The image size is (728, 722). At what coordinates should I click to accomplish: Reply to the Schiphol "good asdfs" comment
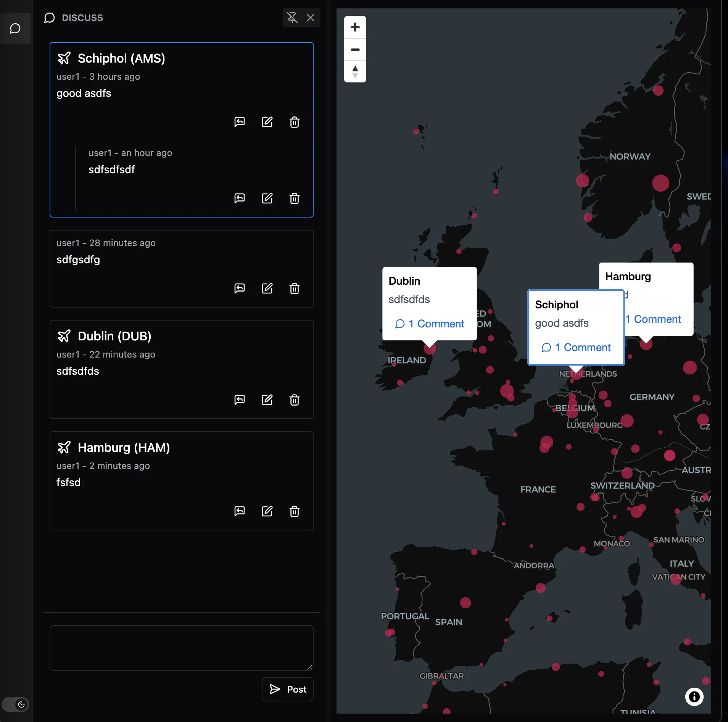coord(239,122)
